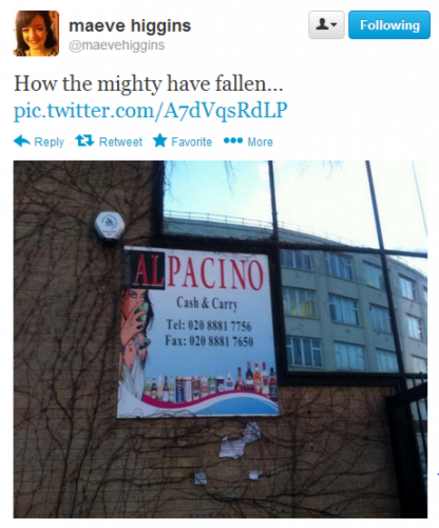This screenshot has width=439, height=528.
Task: Toggle the blue Following button
Action: coord(389,25)
